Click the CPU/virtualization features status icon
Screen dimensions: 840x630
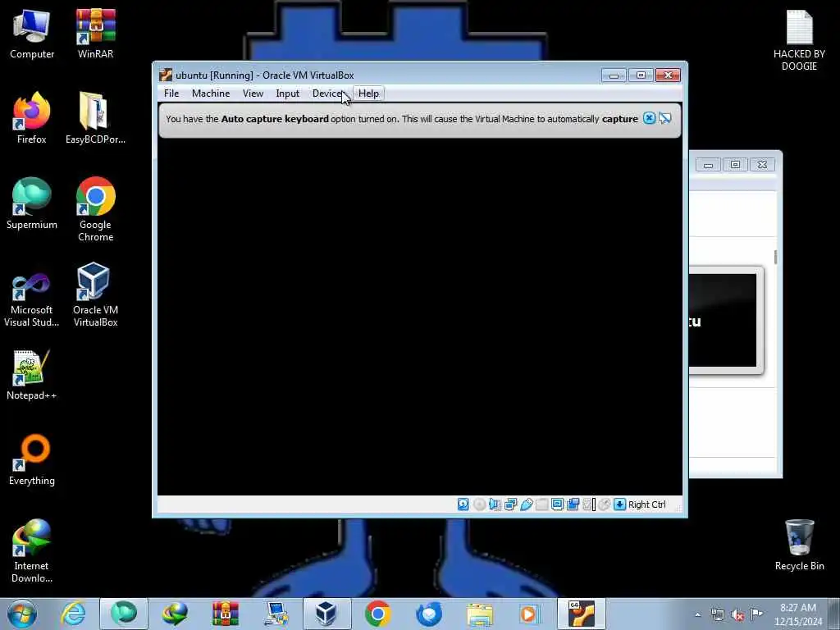point(589,504)
